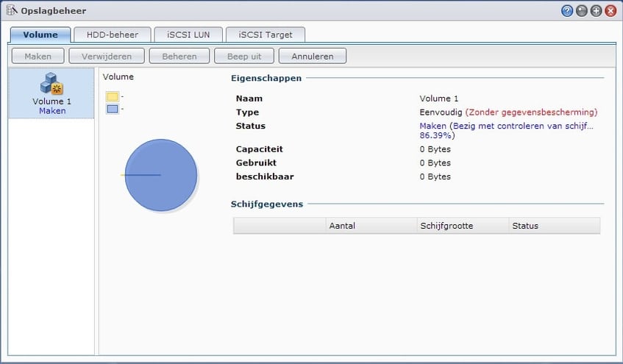Viewport: 623px width, 364px height.
Task: Turn off beep with Beep uit
Action: (x=243, y=56)
